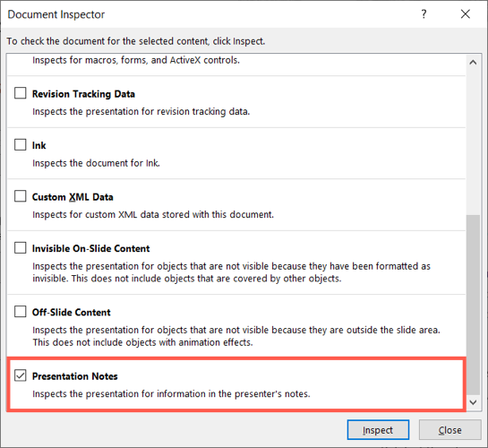Click the scrollbar track above the thumb
Image resolution: width=488 pixels, height=448 pixels.
click(473, 140)
